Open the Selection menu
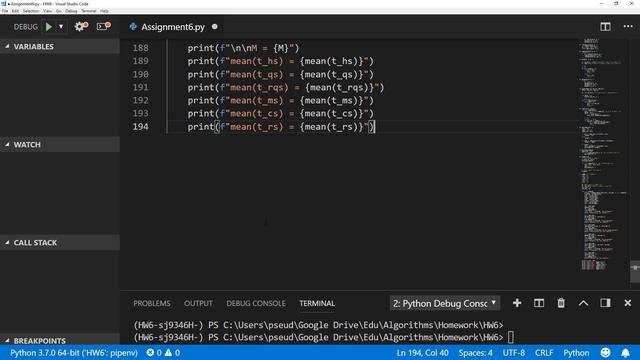640x360 pixels. tap(31, 11)
